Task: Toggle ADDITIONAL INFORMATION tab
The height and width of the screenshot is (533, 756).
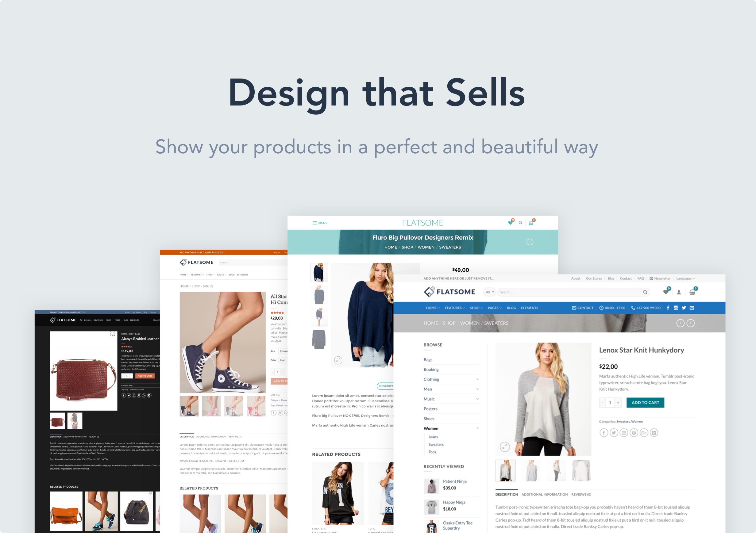Action: [551, 492]
